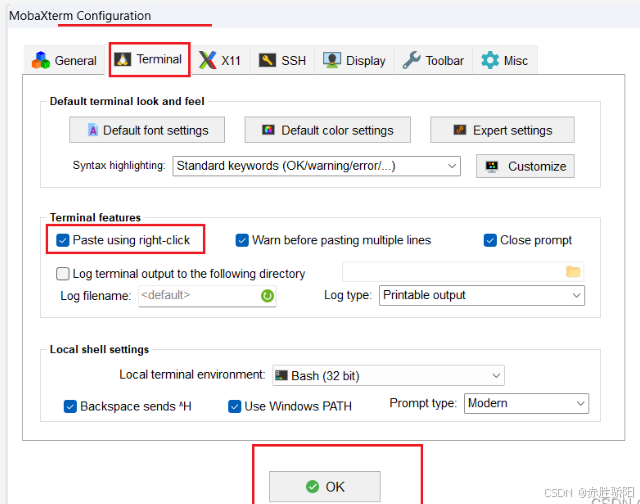Viewport: 640px width, 504px height.
Task: Expand Local terminal environment dropdown
Action: coord(388,375)
